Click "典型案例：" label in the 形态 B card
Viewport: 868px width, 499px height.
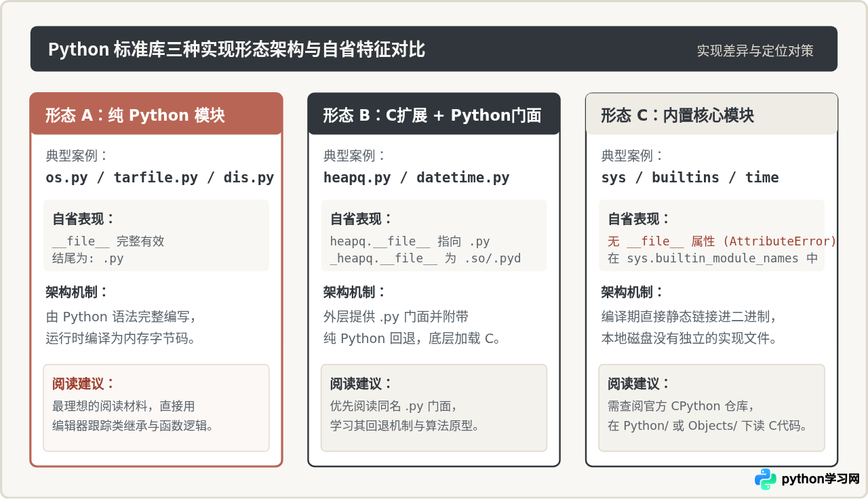tap(355, 155)
